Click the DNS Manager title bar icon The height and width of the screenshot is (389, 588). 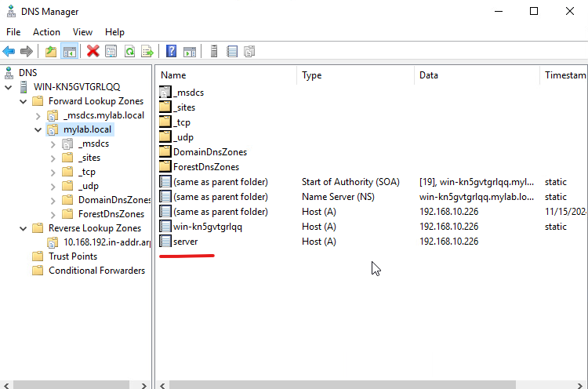[11, 11]
